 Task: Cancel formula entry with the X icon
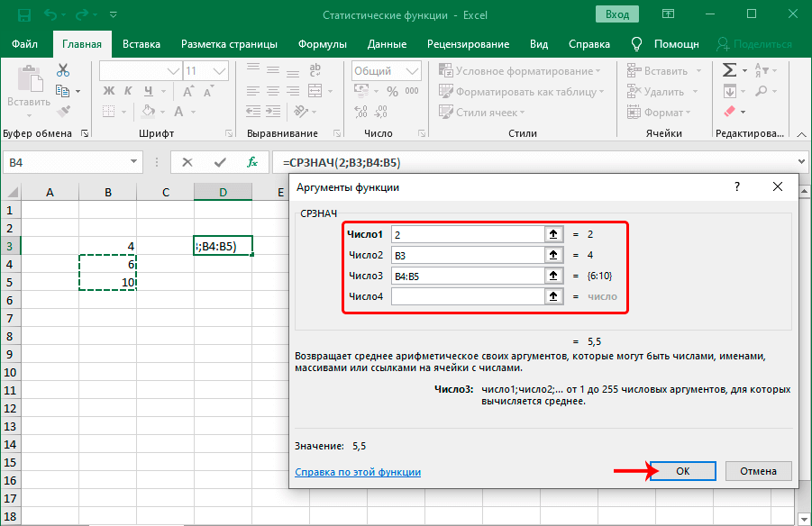[x=187, y=162]
